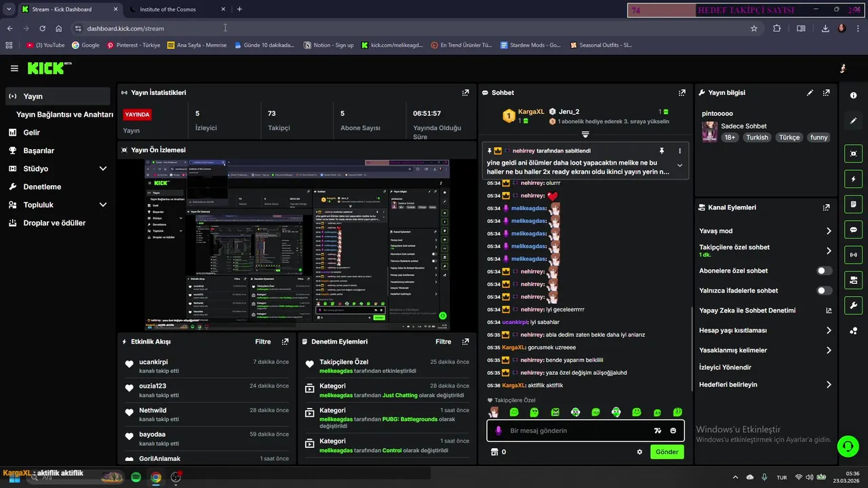The width and height of the screenshot is (868, 488).
Task: Open the emoji picker in chat input
Action: [673, 430]
